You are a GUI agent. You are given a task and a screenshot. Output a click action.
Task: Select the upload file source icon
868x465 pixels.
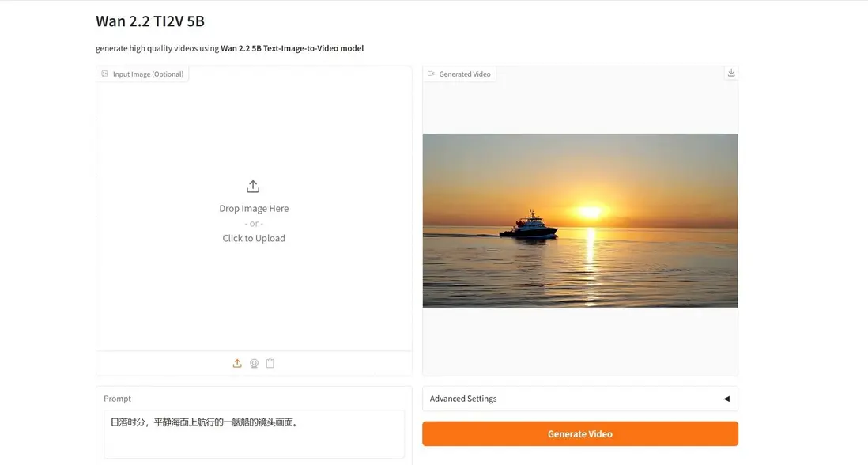tap(237, 364)
